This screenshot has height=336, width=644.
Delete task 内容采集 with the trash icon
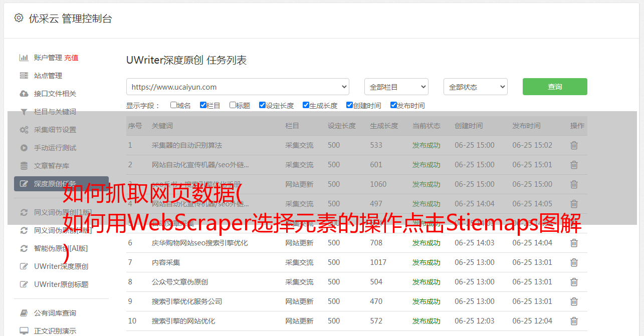(574, 262)
